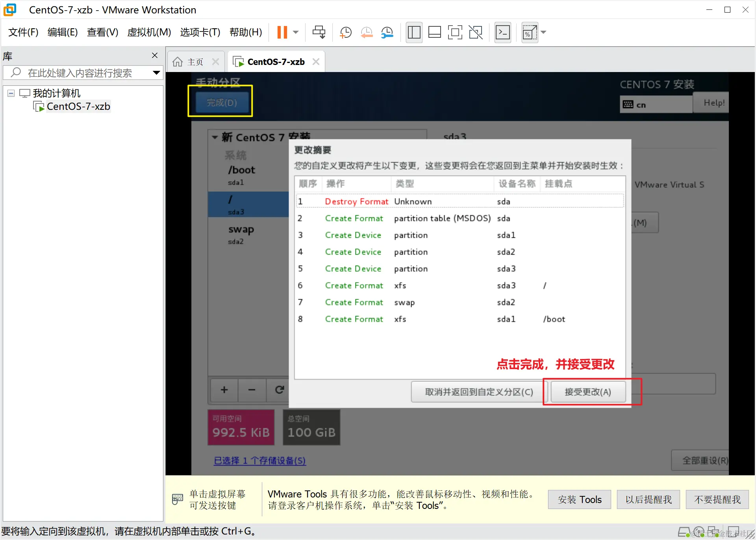Enter full screen mode icon
The height and width of the screenshot is (540, 756).
pos(455,32)
